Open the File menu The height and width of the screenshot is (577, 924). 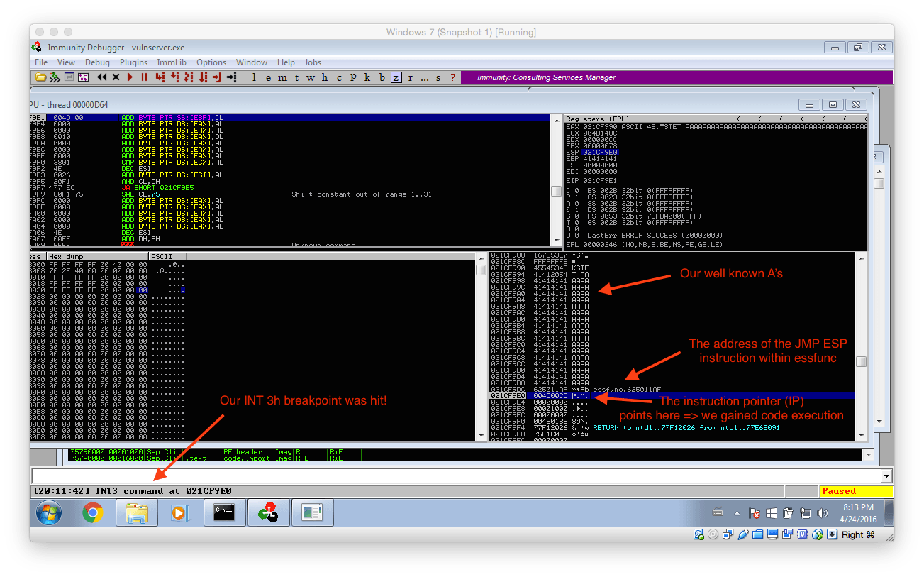41,62
